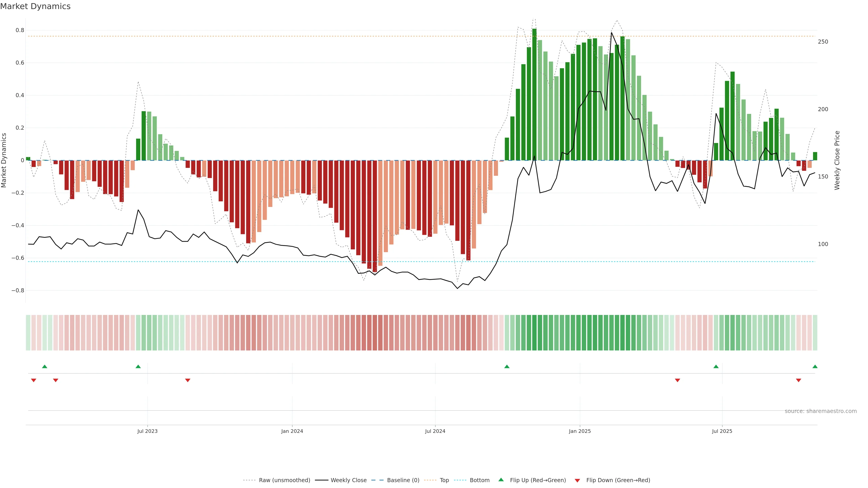This screenshot has height=488, width=868.
Task: Click the rightmost green flip-up triangle marker
Action: 815,366
